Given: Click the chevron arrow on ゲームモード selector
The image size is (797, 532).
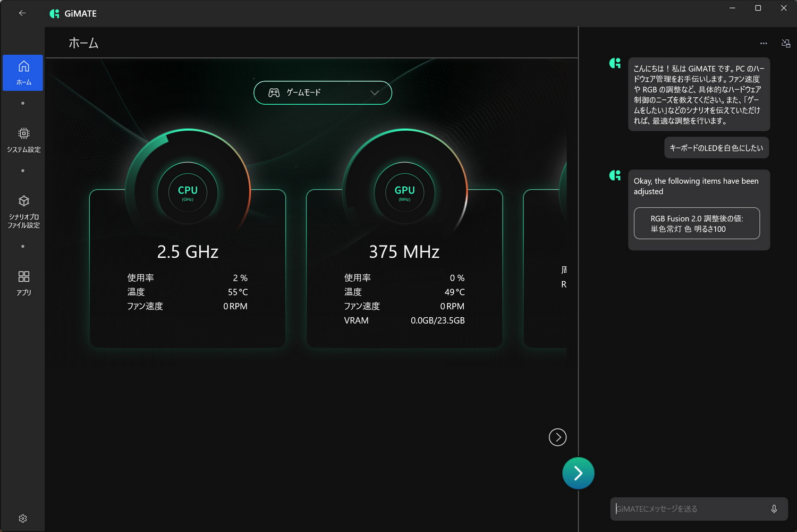Looking at the screenshot, I should click(x=375, y=92).
